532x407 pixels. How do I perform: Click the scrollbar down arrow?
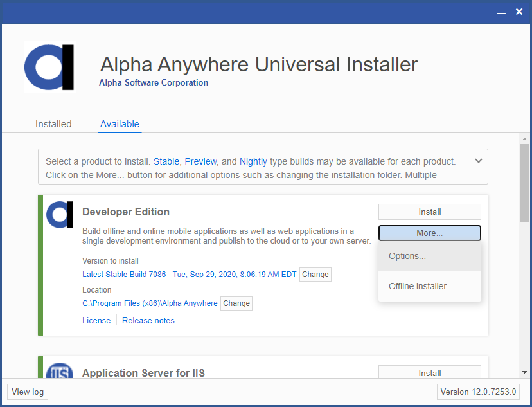524,372
